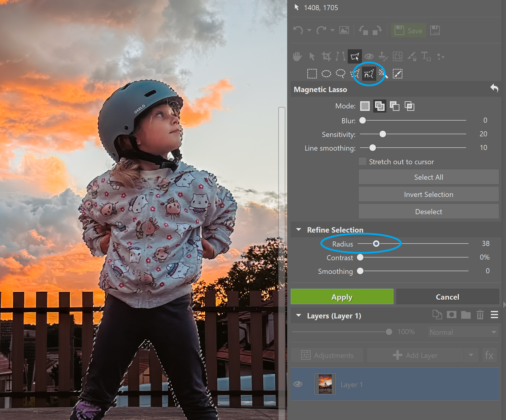Click the Red Eye tool icon
Screen dimensions: 506x420
pyautogui.click(x=369, y=56)
